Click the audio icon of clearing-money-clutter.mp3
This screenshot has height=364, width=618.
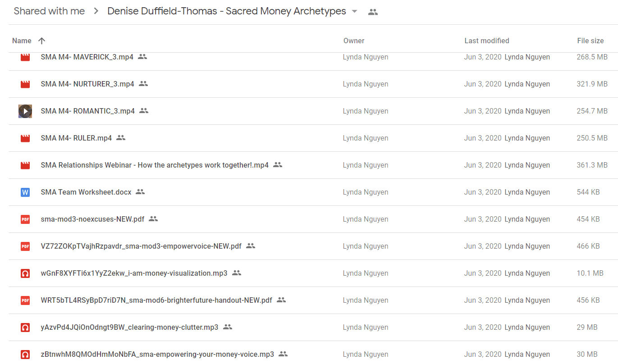pyautogui.click(x=25, y=328)
